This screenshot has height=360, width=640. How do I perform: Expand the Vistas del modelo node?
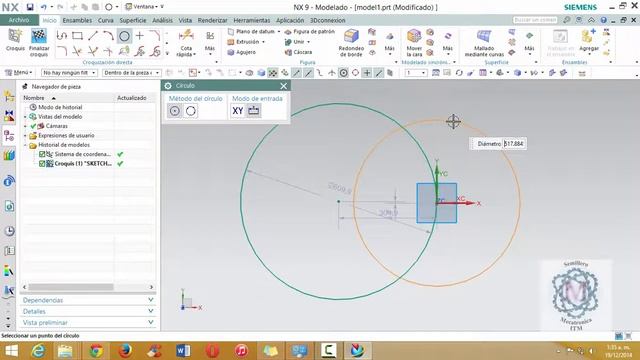coord(26,117)
